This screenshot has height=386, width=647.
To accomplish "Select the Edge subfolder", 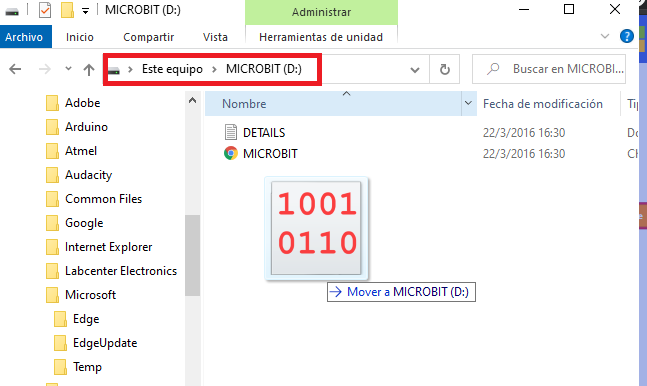I will 86,319.
